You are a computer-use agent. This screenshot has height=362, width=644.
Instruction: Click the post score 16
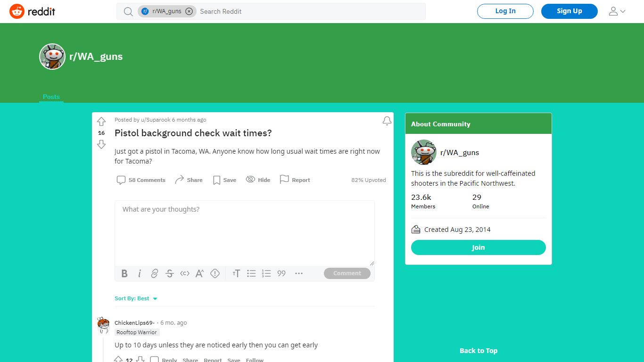pos(101,133)
